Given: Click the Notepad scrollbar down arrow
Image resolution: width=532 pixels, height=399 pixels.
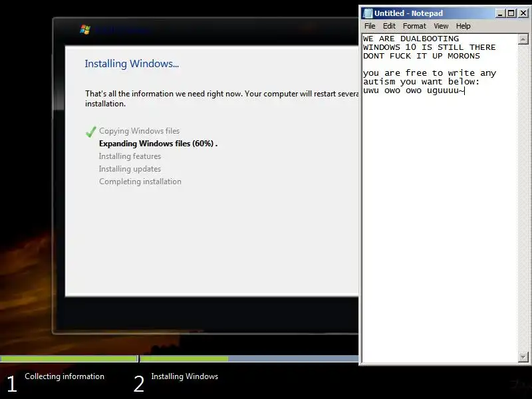Looking at the screenshot, I should click(x=523, y=357).
